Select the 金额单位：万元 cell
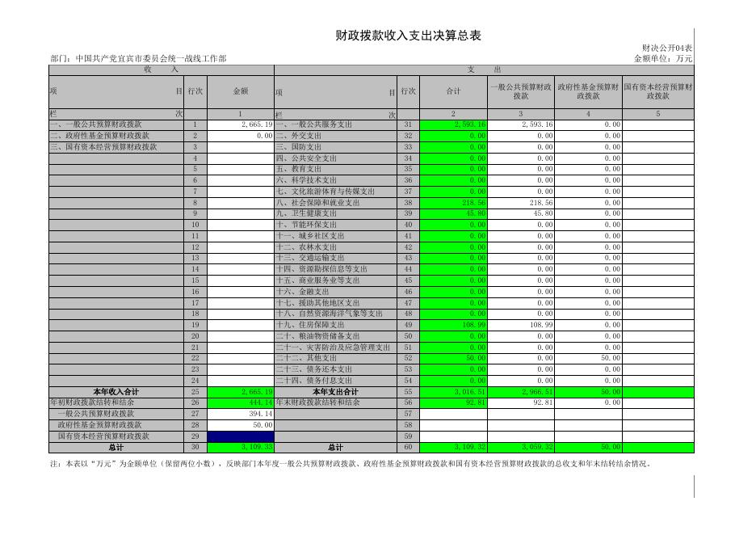 663,59
